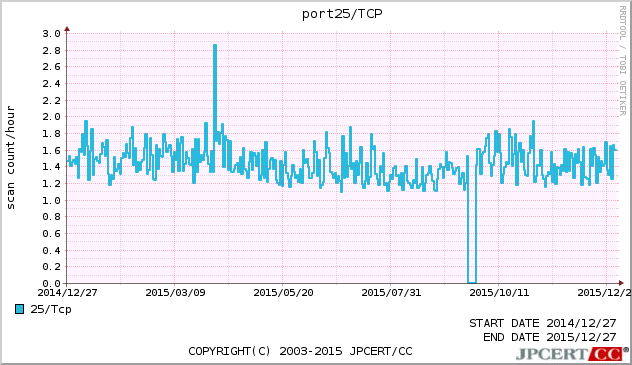Screen dimensions: 632x365
Task: Click the y-axis value '1.4'
Action: [x=51, y=167]
